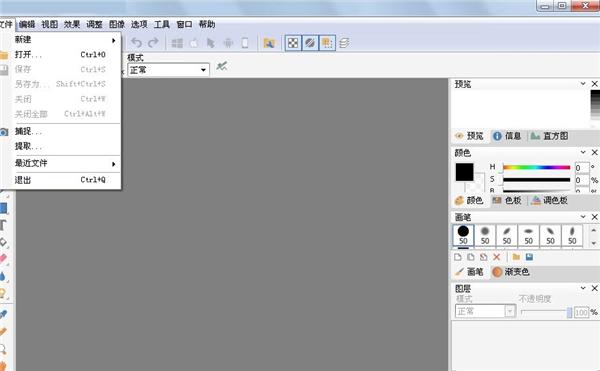The image size is (600, 371).
Task: Select the pink eraser tool
Action: tap(3, 259)
